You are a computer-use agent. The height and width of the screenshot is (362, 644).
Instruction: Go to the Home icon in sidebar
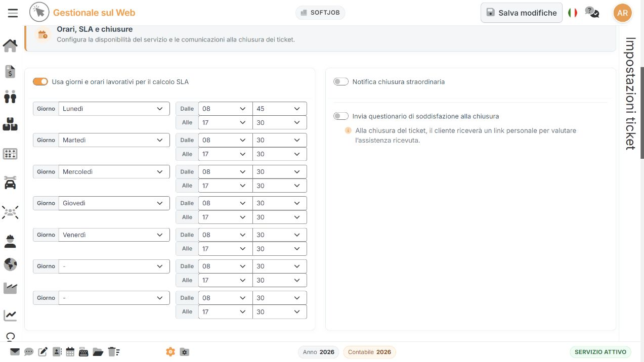[10, 46]
